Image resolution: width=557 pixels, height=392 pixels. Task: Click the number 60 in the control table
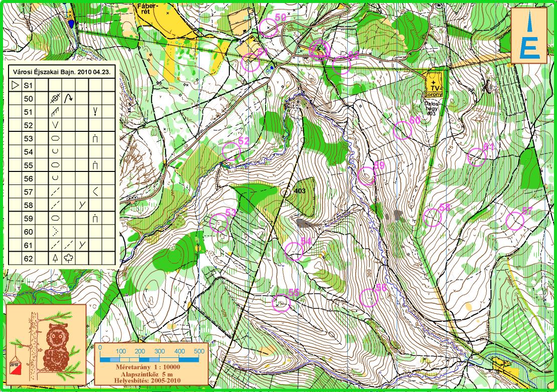coord(29,232)
